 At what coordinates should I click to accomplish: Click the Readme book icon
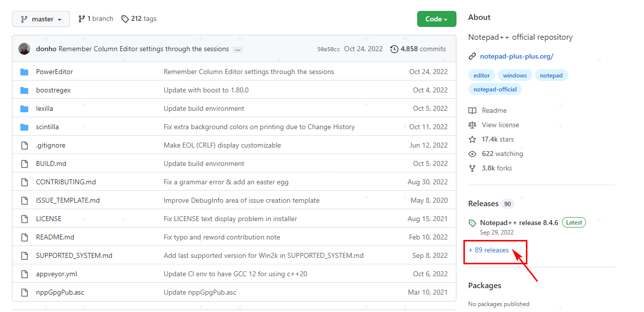point(472,110)
